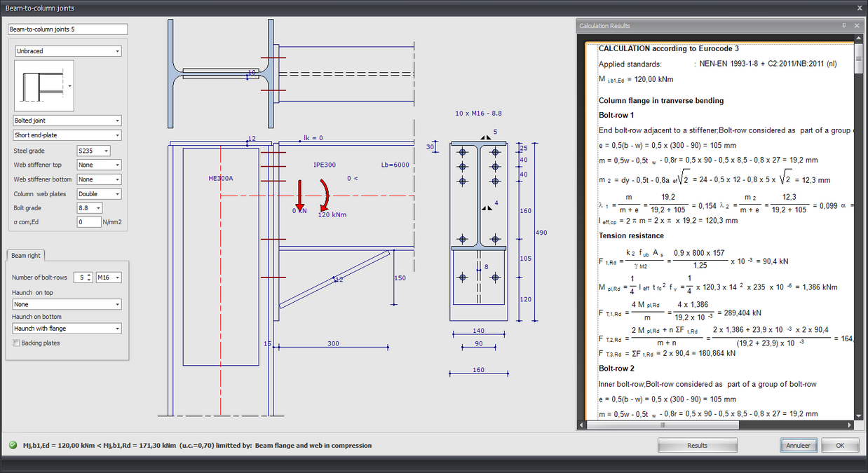
Task: Click the 0 kN force label
Action: pos(299,210)
